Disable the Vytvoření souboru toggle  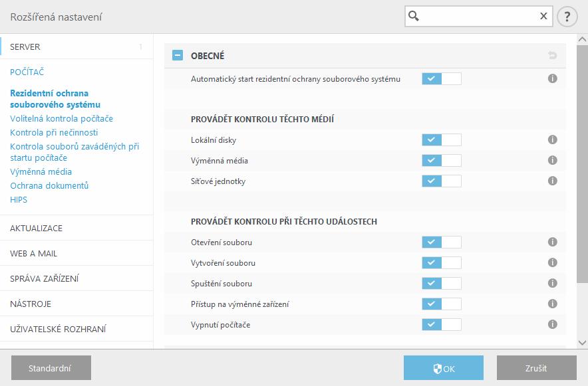tap(442, 263)
